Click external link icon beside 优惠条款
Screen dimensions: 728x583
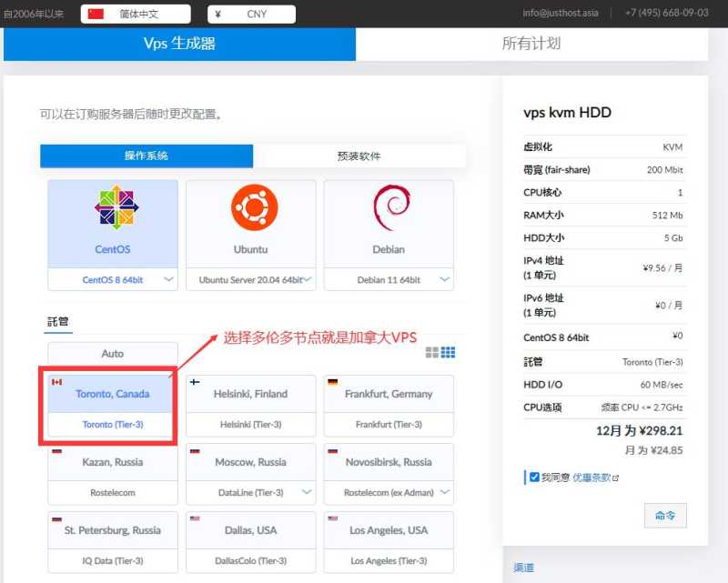point(616,477)
